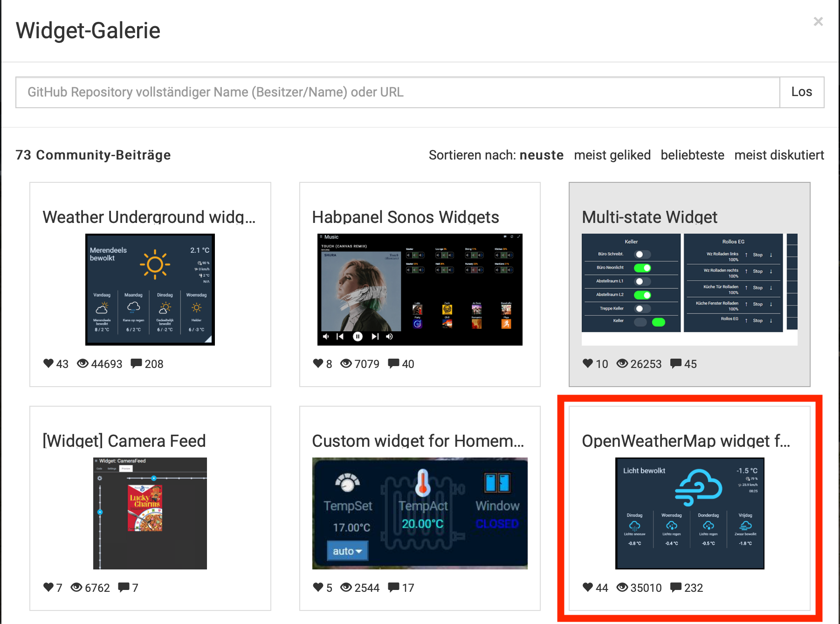840x624 pixels.
Task: Sort by beliebteste
Action: (x=692, y=155)
